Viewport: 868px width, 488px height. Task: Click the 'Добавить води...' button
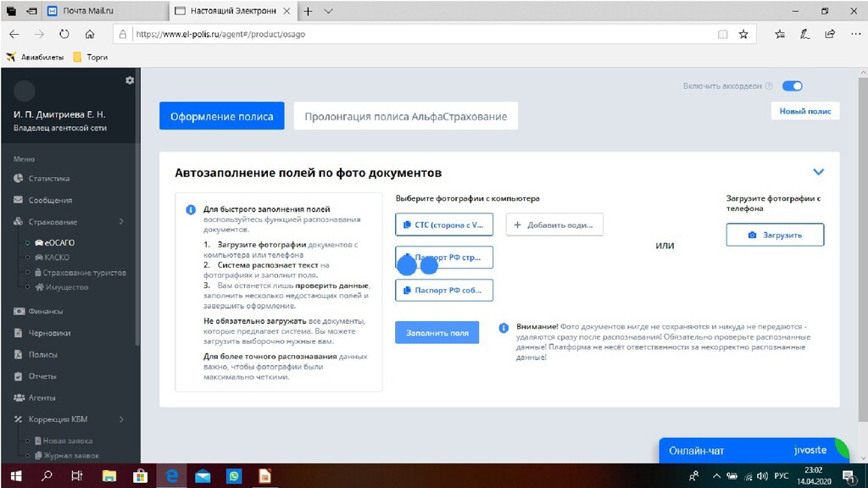pyautogui.click(x=554, y=225)
